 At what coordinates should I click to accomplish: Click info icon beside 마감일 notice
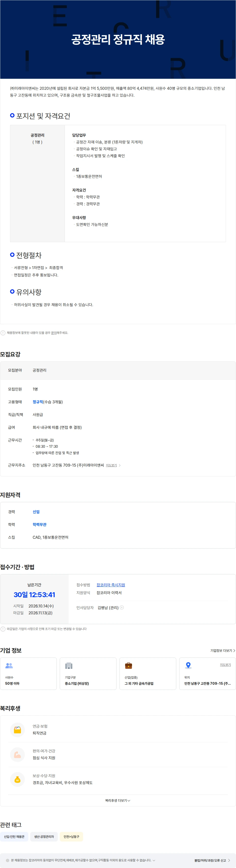click(3, 629)
